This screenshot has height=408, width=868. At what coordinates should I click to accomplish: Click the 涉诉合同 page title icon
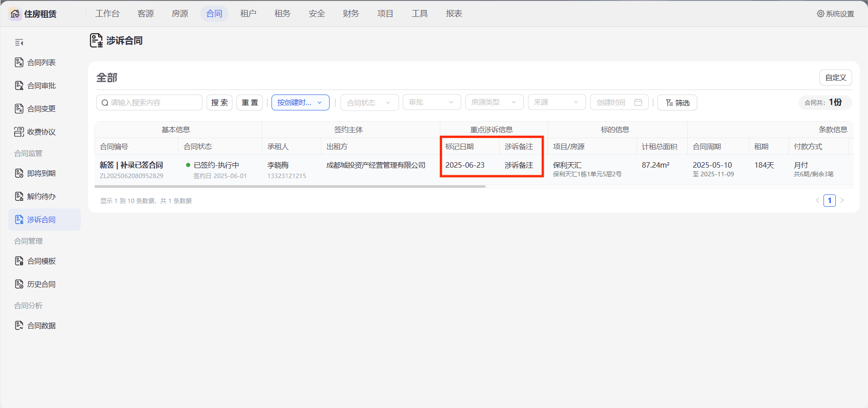click(96, 40)
